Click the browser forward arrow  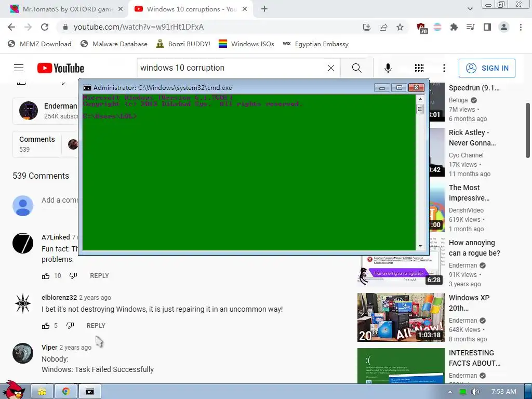28,27
